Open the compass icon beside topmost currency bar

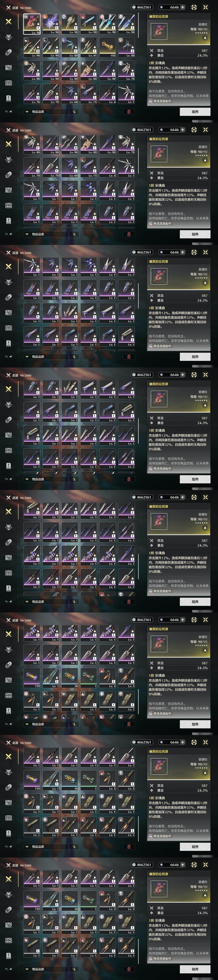pyautogui.click(x=194, y=7)
